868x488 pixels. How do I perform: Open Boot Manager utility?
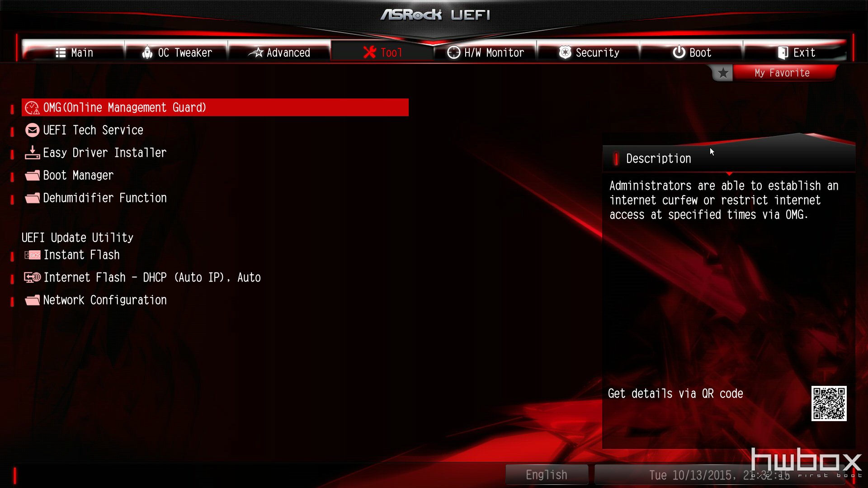pyautogui.click(x=78, y=175)
